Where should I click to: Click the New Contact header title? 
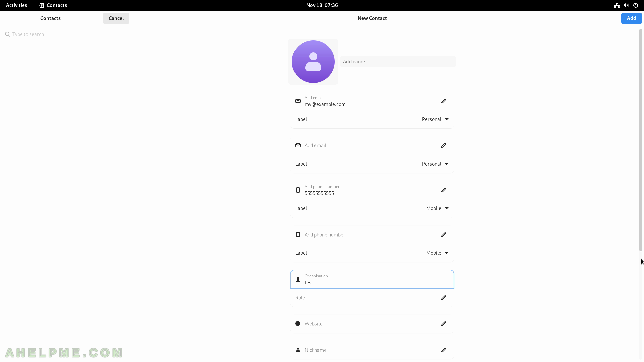tap(372, 18)
